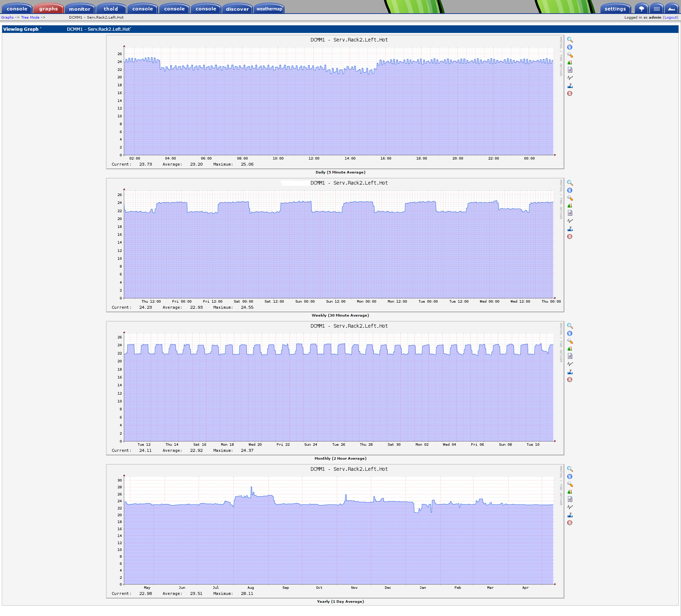Open the wrench properties icon for the Daily graph
Screen dimensions: 681x616
tap(570, 55)
